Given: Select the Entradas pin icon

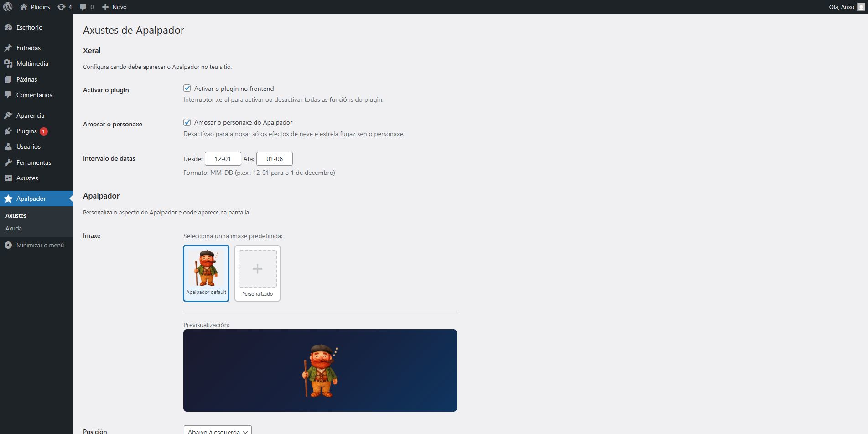Looking at the screenshot, I should point(8,47).
